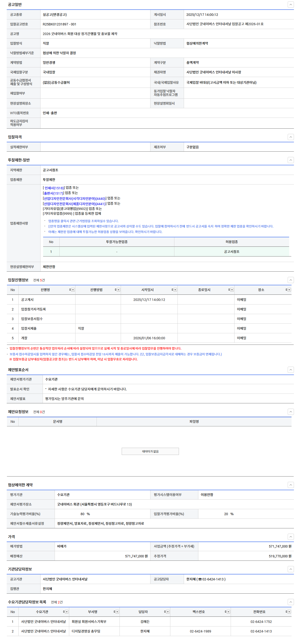
Task: Open filter dropdown for 진행방법 column
Action: [119, 290]
